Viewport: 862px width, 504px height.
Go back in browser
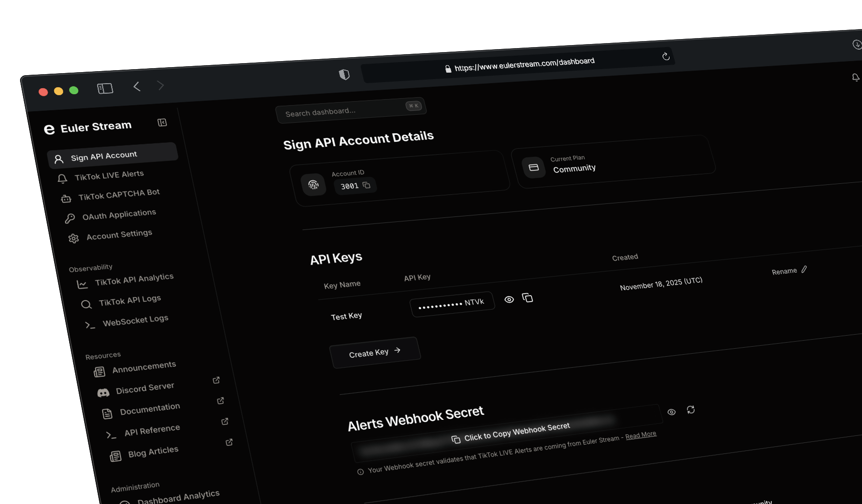point(137,86)
